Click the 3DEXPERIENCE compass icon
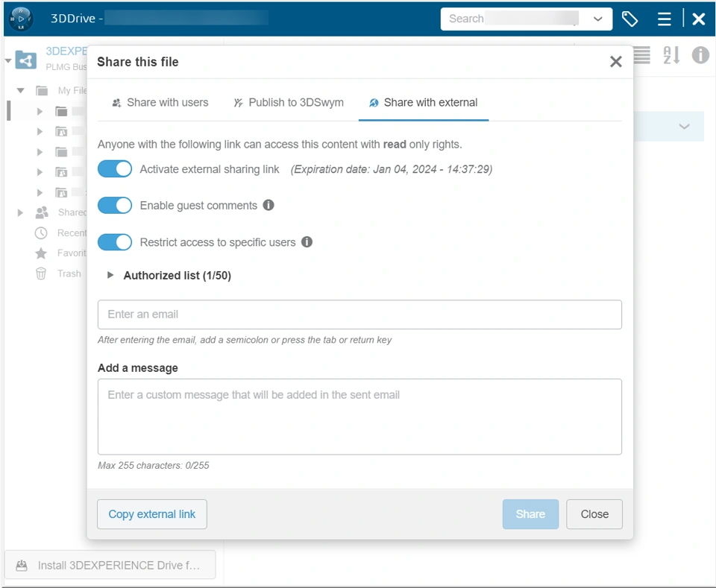Image resolution: width=716 pixels, height=588 pixels. [22, 19]
